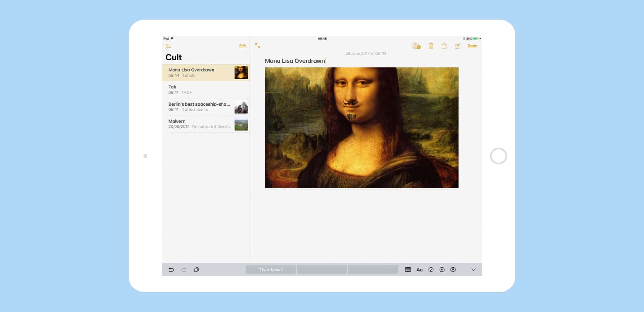Undo the last change
The width and height of the screenshot is (644, 312).
(171, 270)
